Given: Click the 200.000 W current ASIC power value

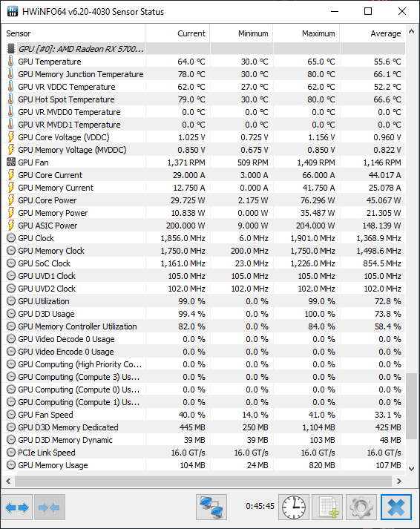Looking at the screenshot, I should 186,226.
